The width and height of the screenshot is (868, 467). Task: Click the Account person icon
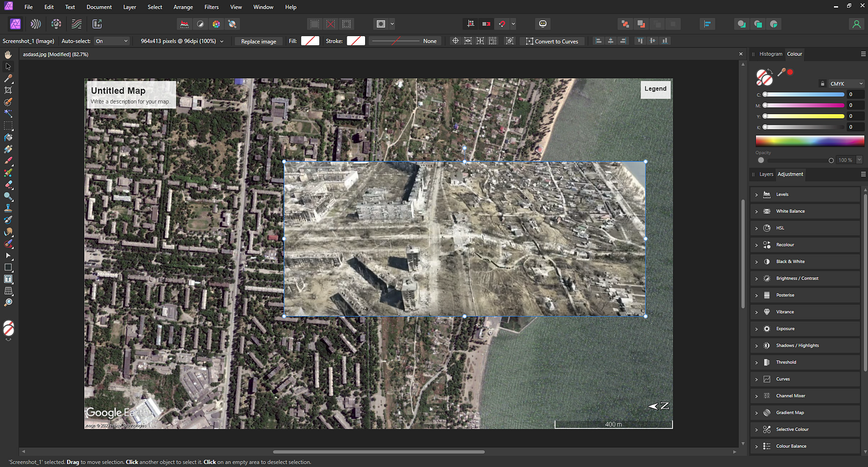(x=856, y=24)
